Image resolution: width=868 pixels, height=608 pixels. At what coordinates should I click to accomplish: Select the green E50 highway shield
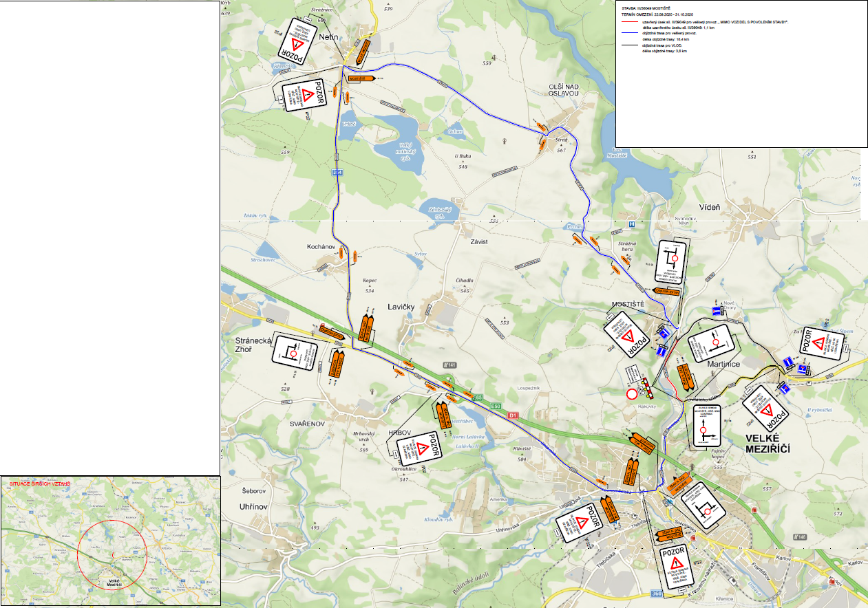point(495,407)
